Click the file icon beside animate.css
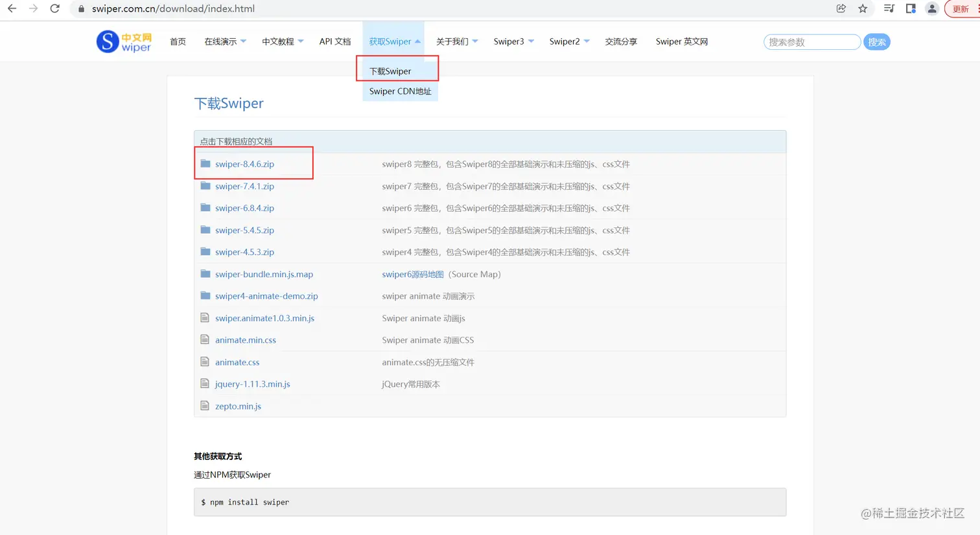The height and width of the screenshot is (535, 980). click(x=205, y=361)
